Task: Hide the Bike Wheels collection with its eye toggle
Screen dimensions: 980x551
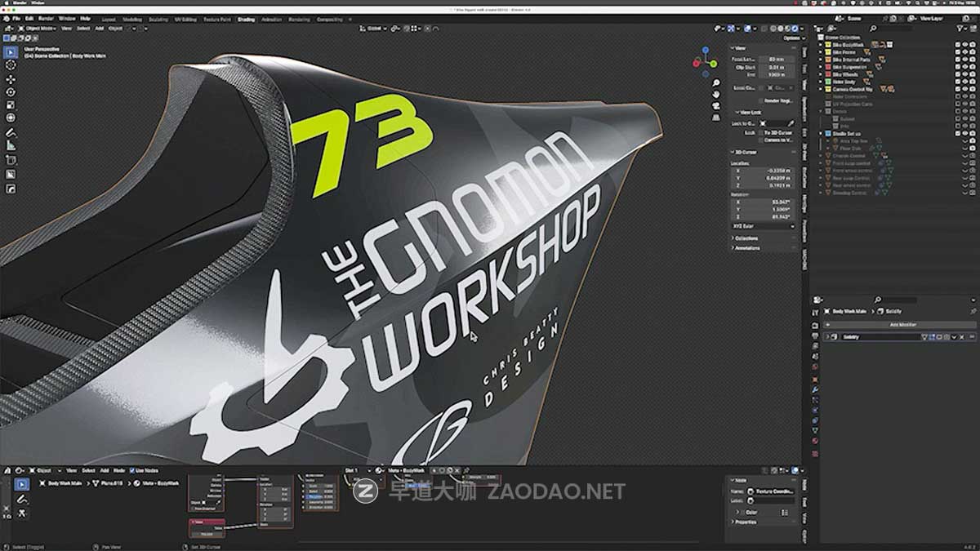Action: 964,74
